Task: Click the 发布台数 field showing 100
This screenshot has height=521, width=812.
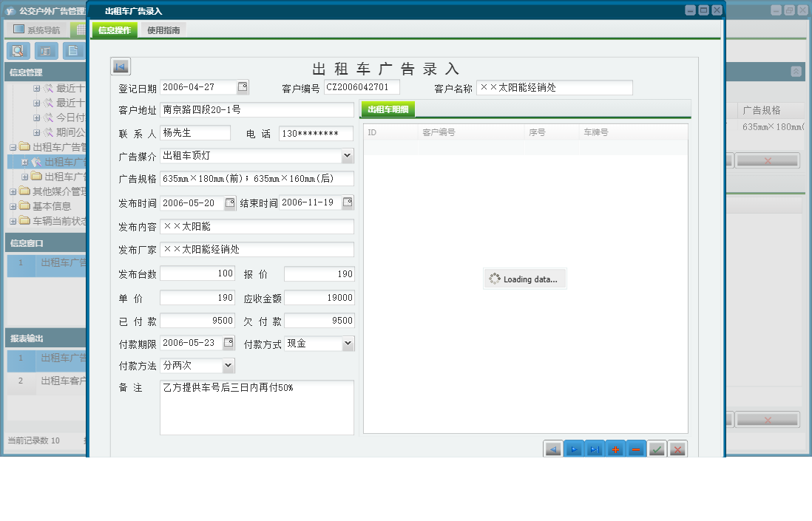Action: tap(197, 273)
